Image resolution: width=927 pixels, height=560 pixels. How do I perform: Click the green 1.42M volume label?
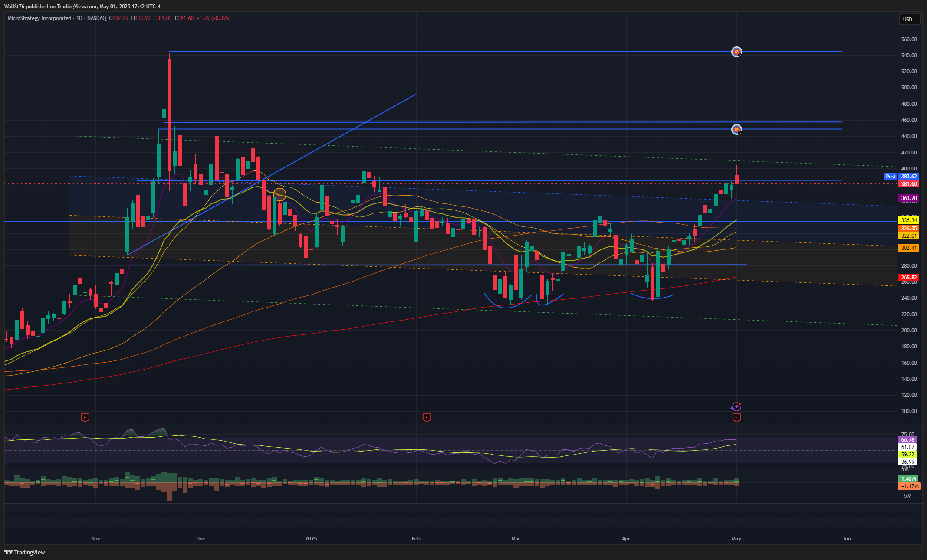[908, 479]
